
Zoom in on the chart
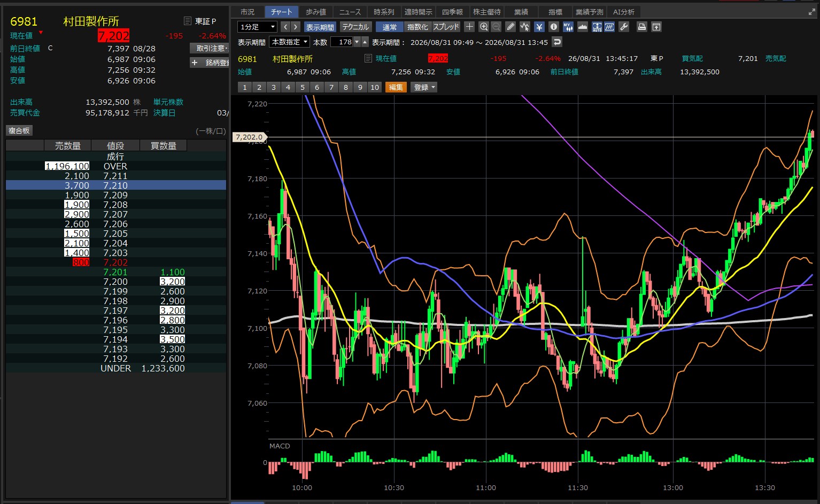(484, 27)
